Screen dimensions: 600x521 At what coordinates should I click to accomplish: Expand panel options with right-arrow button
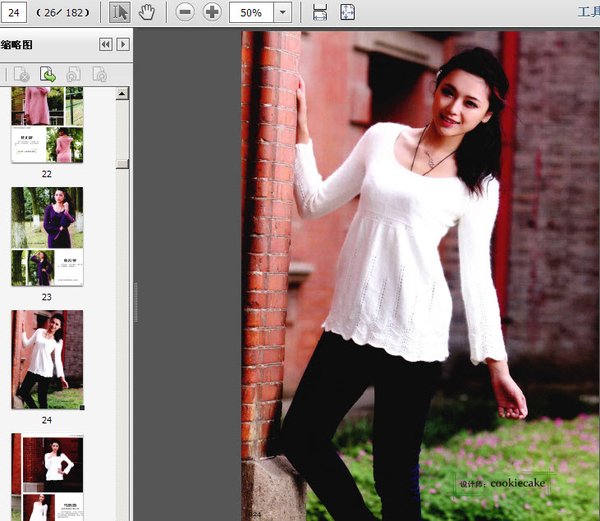(123, 45)
